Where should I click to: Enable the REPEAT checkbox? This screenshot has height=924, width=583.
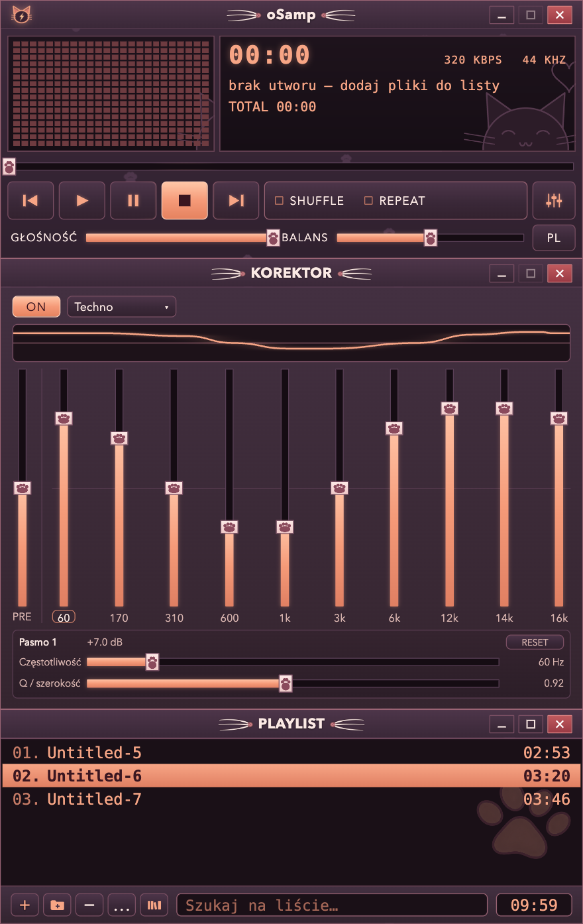point(395,201)
